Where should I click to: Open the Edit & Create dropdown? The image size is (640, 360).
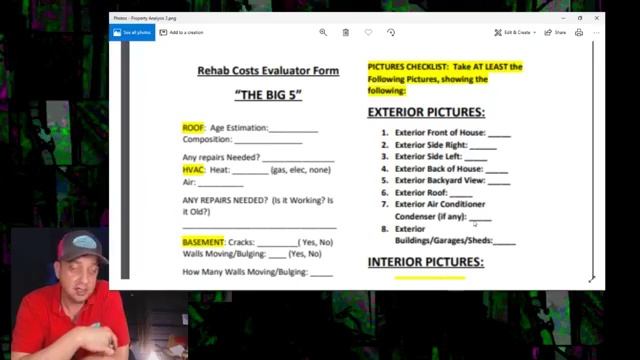click(x=515, y=33)
